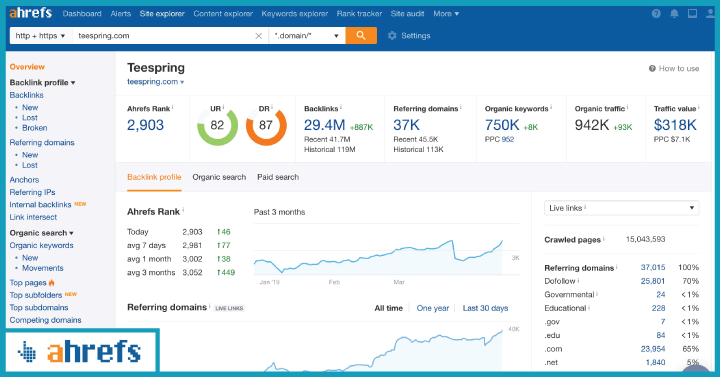Open Backlinks in sidebar

pos(27,95)
